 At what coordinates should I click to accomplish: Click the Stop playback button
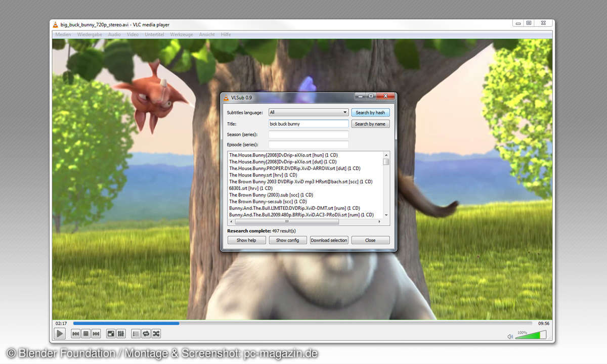point(85,334)
